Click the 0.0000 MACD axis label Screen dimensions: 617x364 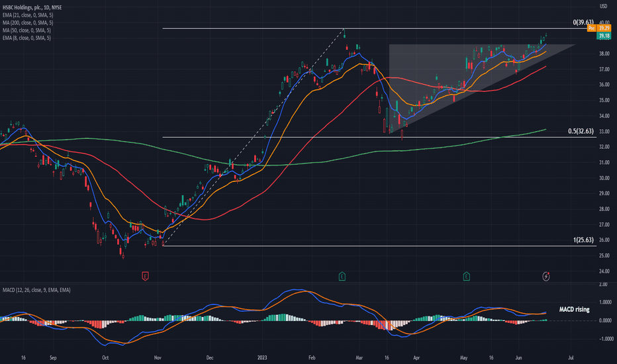[605, 320]
